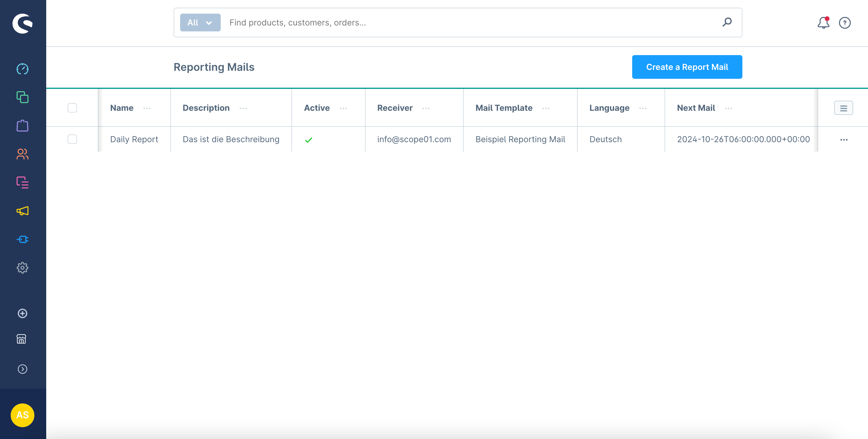Click the 2024-10-26T06:00:00 next mail cell
This screenshot has height=439, width=868.
click(743, 139)
